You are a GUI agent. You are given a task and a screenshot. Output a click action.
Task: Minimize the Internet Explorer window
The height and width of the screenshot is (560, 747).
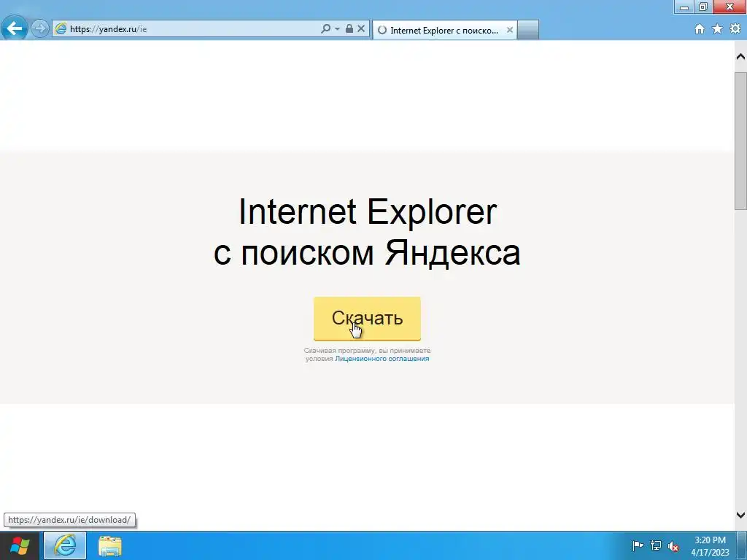[684, 7]
